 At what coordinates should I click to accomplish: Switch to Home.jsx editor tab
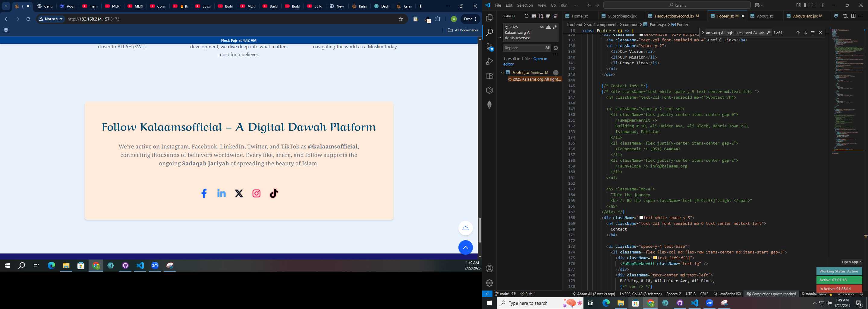tap(580, 16)
